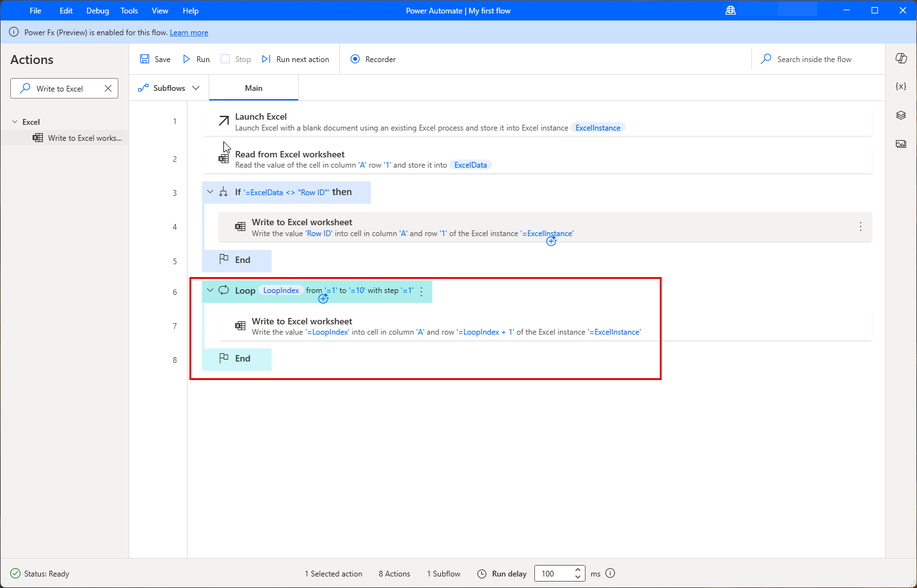Open the Learn more link
917x588 pixels.
(x=189, y=32)
